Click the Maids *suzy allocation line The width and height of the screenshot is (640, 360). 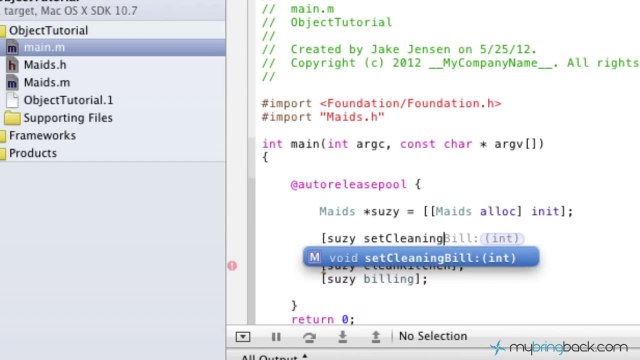[446, 211]
